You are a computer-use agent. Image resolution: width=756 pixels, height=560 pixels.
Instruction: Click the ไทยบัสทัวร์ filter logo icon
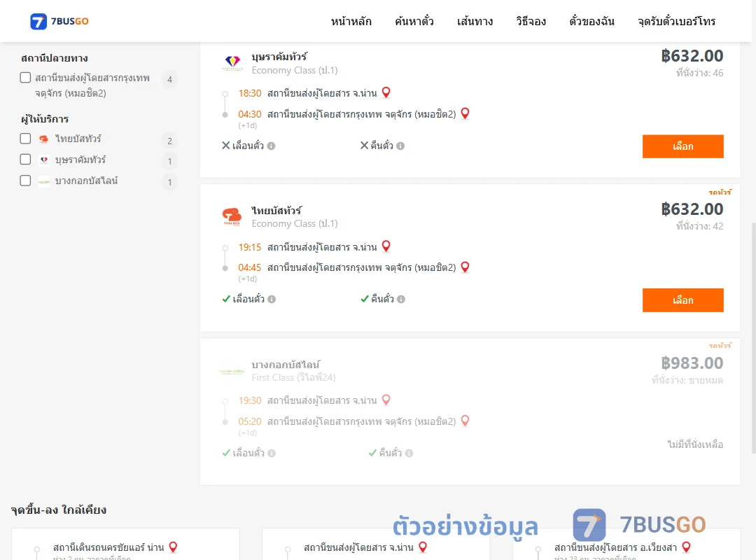pyautogui.click(x=44, y=139)
